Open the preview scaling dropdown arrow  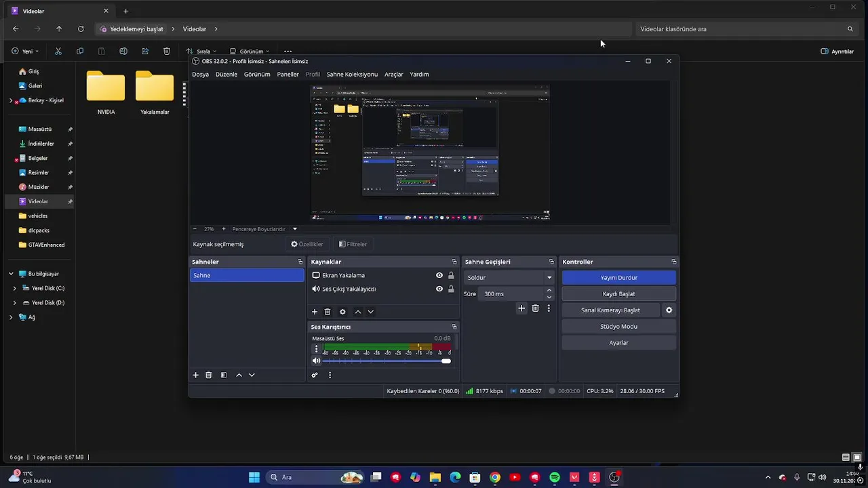[295, 229]
